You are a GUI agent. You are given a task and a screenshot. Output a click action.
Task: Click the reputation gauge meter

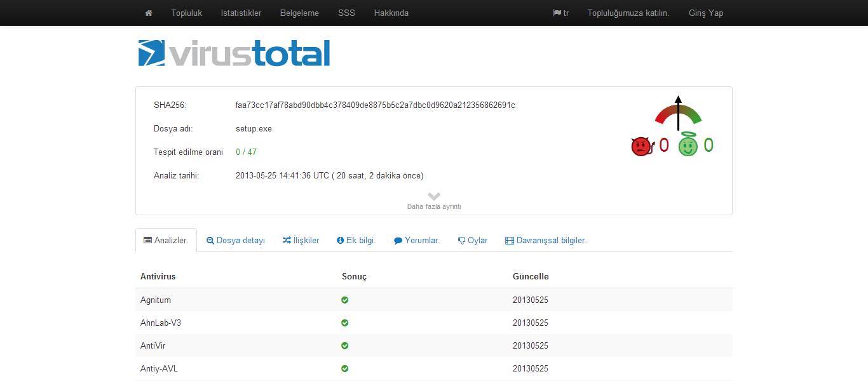678,112
